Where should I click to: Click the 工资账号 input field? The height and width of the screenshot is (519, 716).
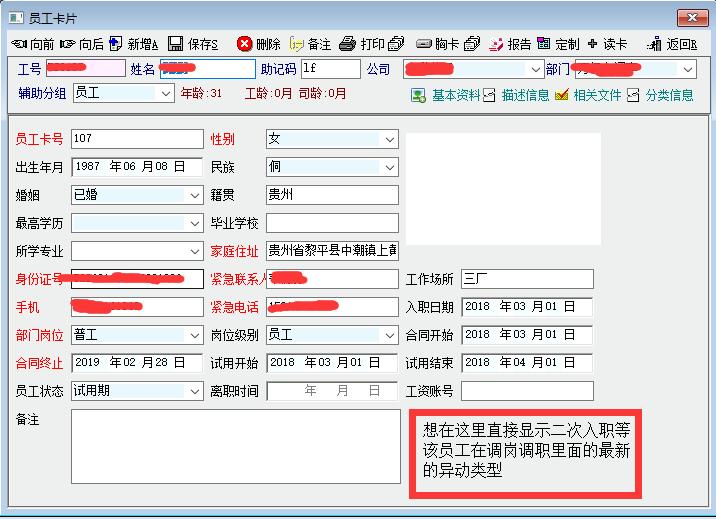(527, 391)
